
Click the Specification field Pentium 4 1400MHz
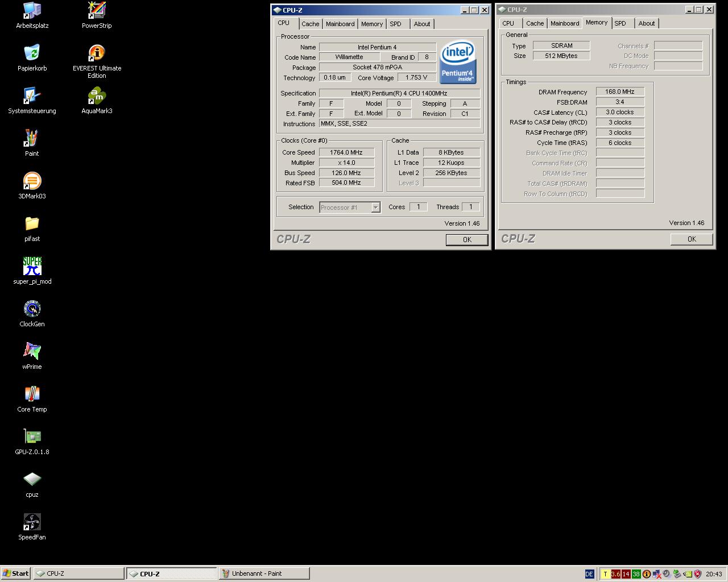399,93
